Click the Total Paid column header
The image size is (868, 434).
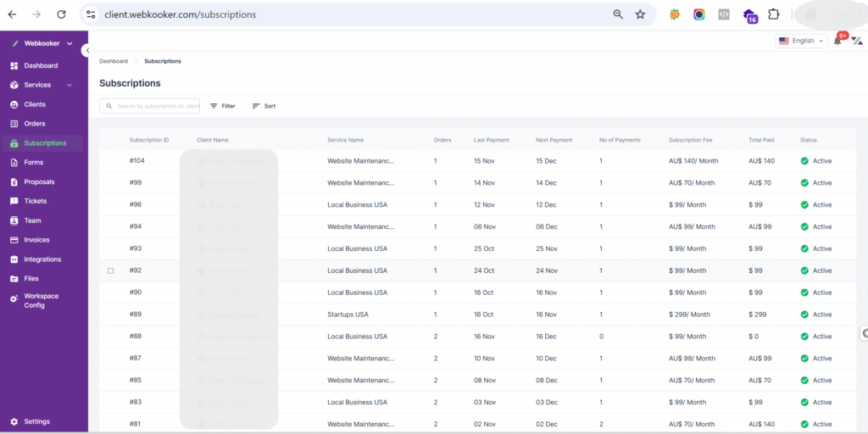[761, 140]
